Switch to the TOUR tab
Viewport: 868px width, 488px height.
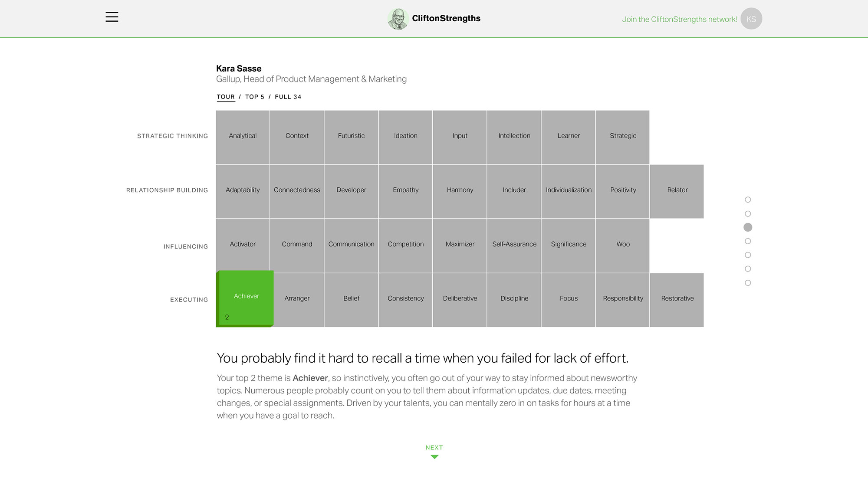coord(226,97)
